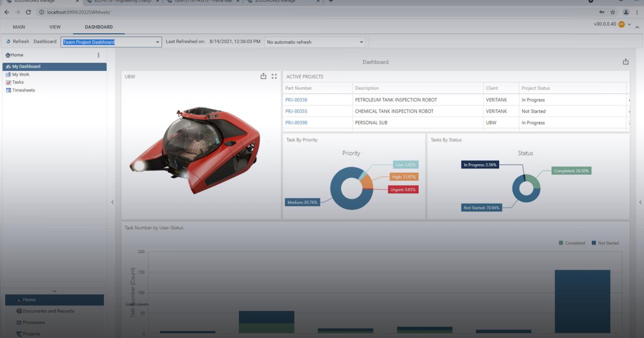Export the UBW panel with the share icon
The width and height of the screenshot is (644, 338).
(264, 76)
